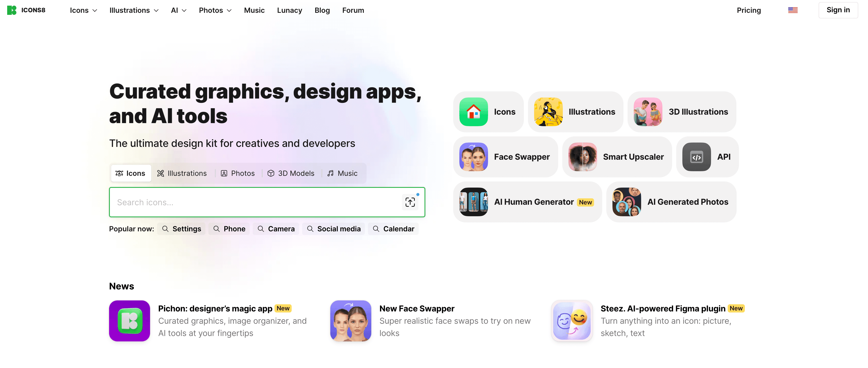This screenshot has width=868, height=368.
Task: Open the Face Swapper tile icon
Action: tap(473, 157)
